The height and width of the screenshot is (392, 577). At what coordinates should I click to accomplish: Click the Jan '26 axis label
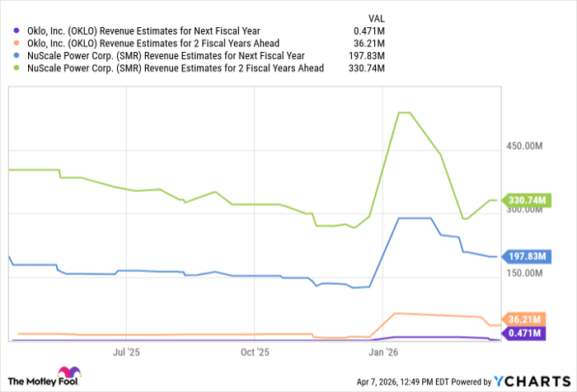384,352
